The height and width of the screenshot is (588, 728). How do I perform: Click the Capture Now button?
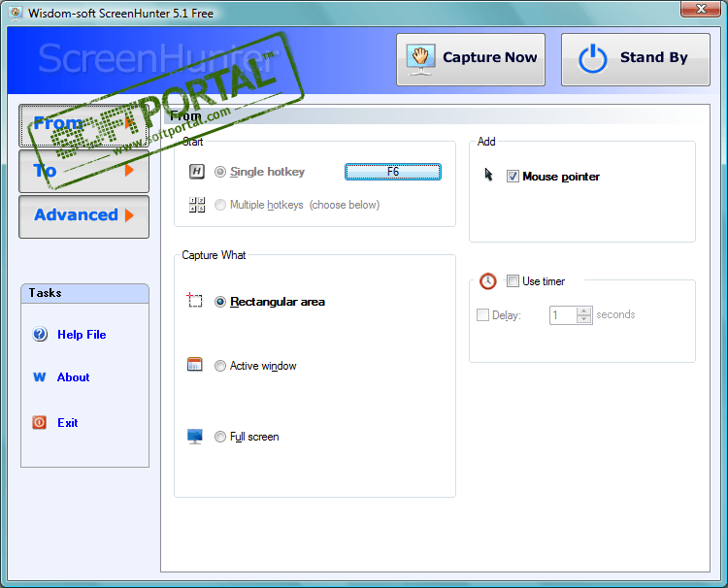click(471, 59)
